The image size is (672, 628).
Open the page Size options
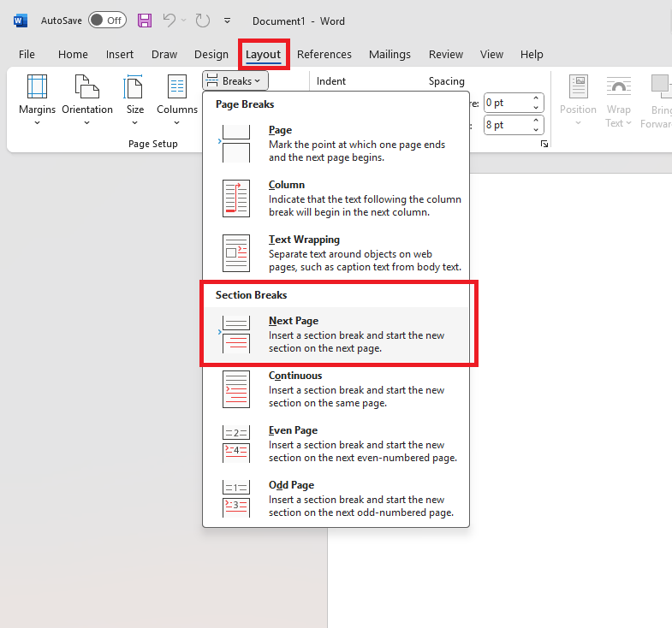pyautogui.click(x=135, y=100)
